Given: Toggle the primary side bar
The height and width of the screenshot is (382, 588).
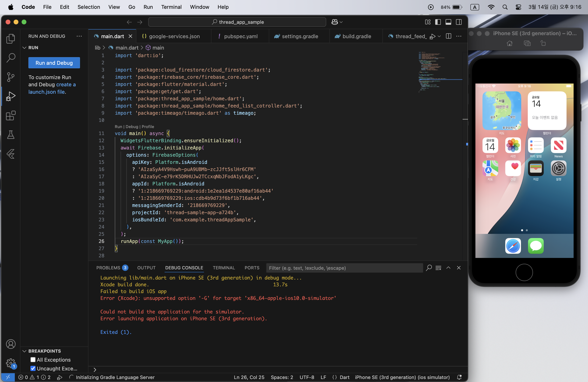Looking at the screenshot, I should tap(438, 22).
